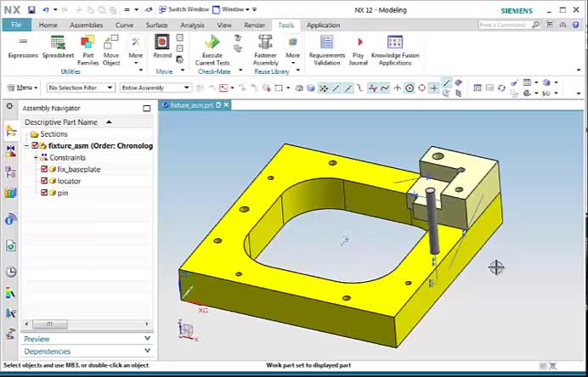Switch to the Home ribbon tab
The image size is (588, 377).
pos(48,25)
